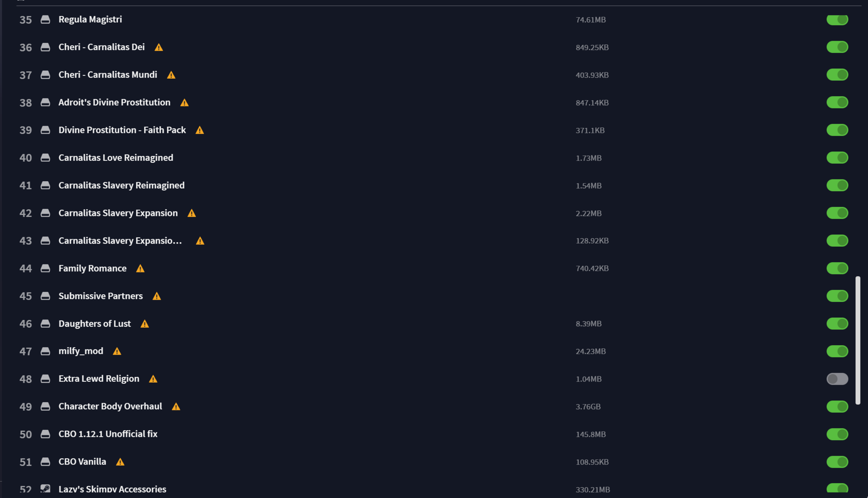Click the 24.23MB size value
The width and height of the screenshot is (868, 498).
point(590,352)
